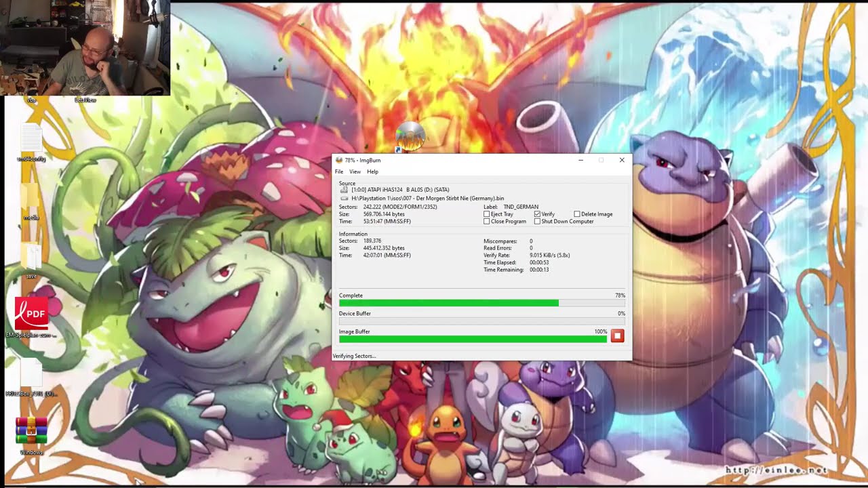
Task: Click the ImgBurn app icon in title bar
Action: coord(339,161)
